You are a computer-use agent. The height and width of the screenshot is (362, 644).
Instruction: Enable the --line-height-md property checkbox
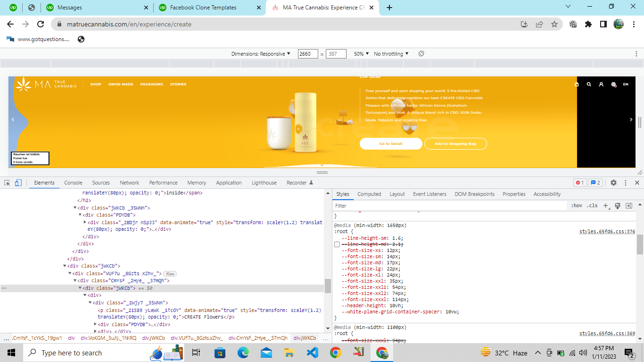(x=337, y=244)
